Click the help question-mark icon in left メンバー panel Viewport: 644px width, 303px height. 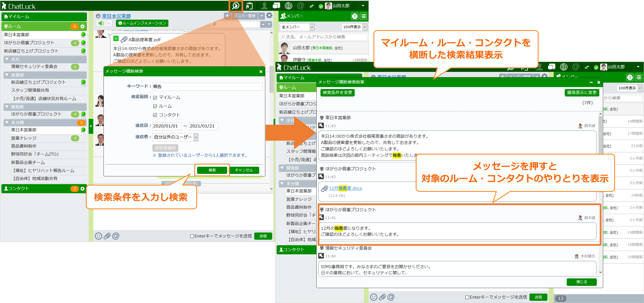coord(354,16)
